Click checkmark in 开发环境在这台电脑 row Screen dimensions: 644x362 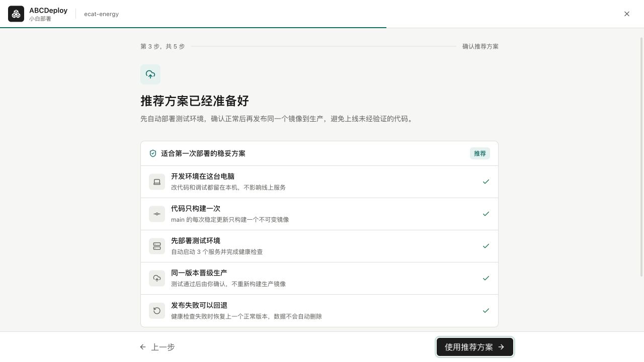click(486, 182)
